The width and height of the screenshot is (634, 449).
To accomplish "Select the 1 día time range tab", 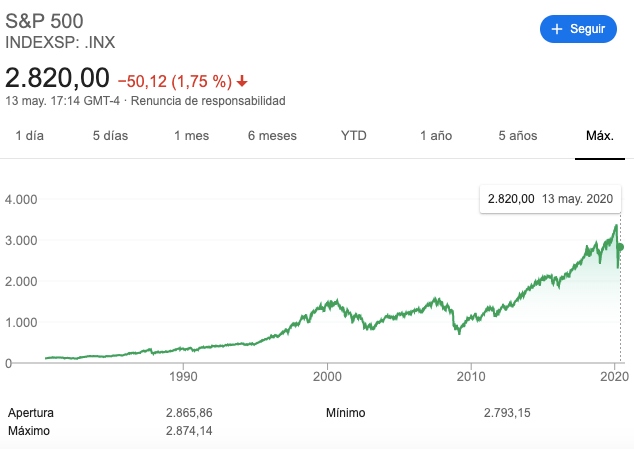I will [x=30, y=136].
